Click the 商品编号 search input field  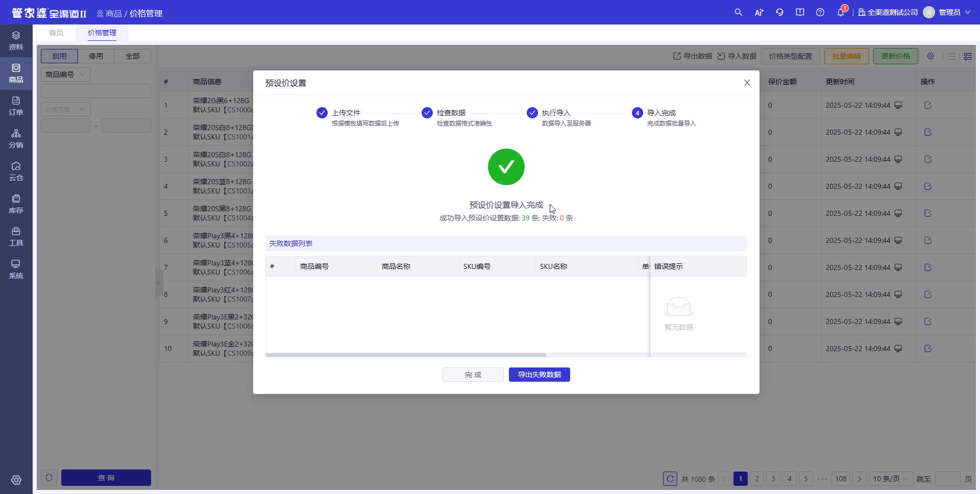click(96, 91)
